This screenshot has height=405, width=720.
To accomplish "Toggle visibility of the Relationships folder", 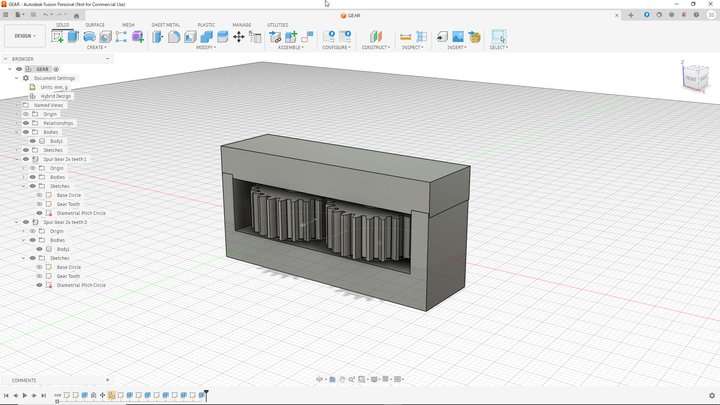I will (26, 123).
